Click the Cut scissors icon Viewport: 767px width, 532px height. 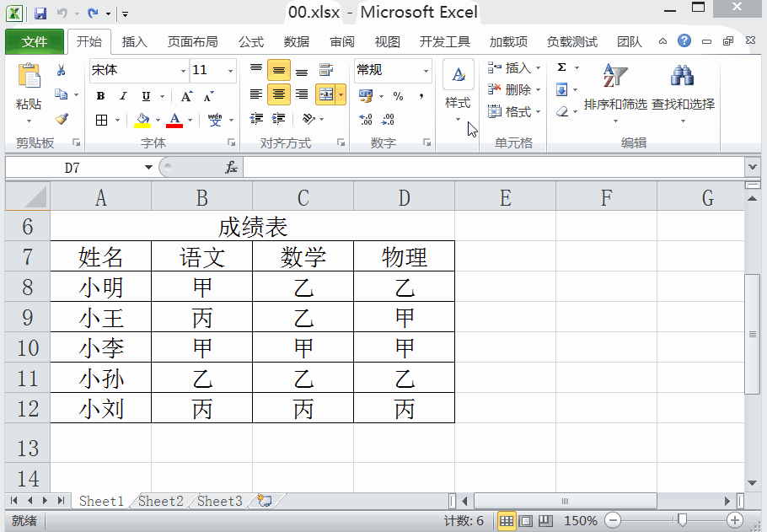pos(62,71)
